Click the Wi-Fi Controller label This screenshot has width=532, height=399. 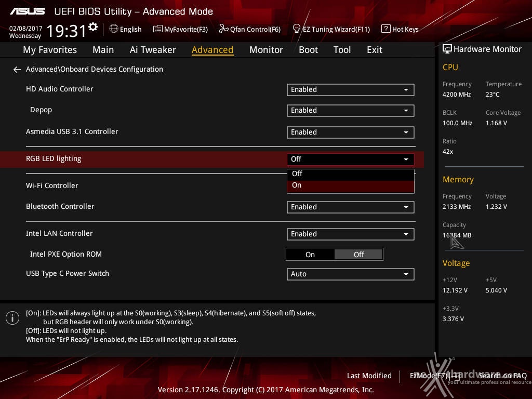pyautogui.click(x=52, y=185)
